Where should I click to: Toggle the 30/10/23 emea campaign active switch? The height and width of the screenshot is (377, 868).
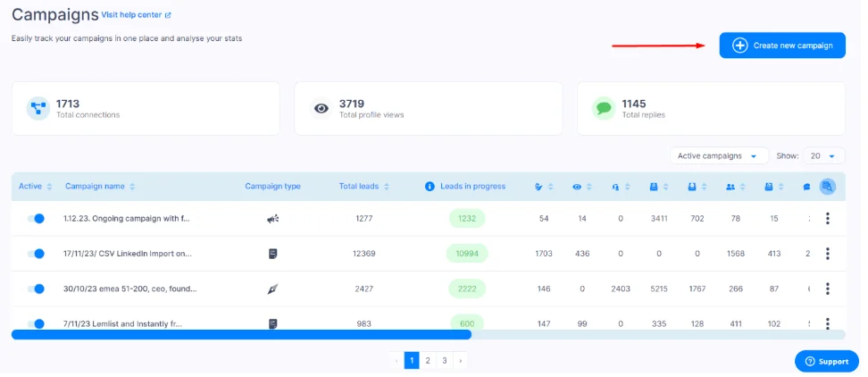point(36,289)
